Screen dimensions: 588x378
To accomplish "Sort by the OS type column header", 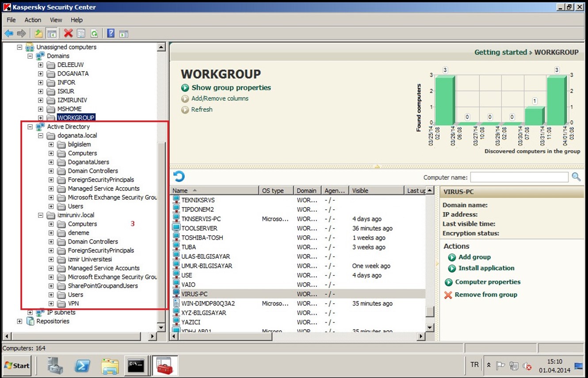I will click(276, 191).
